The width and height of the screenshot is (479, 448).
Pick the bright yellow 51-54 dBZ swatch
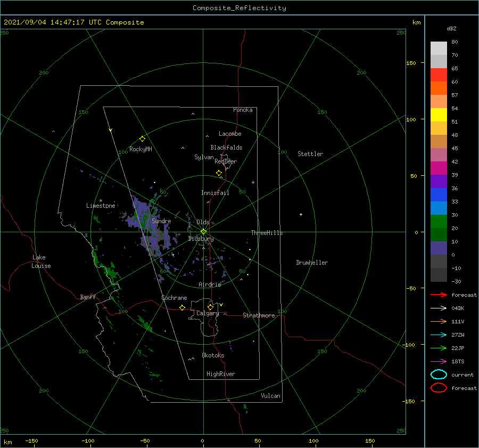(x=439, y=115)
